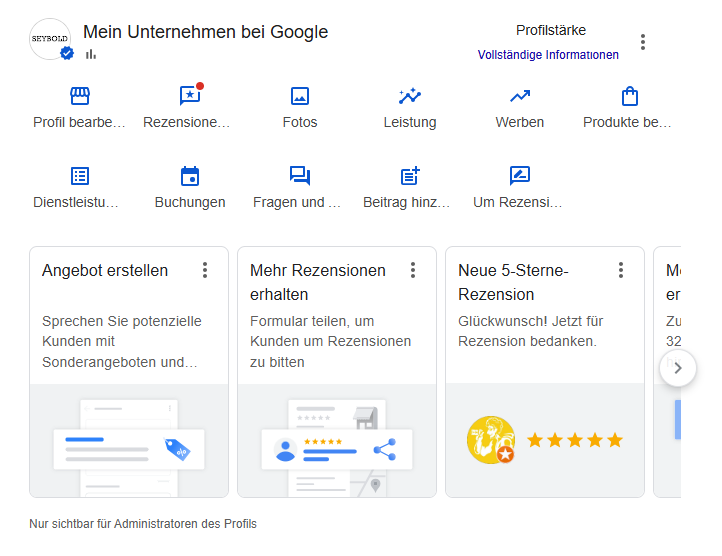The height and width of the screenshot is (556, 722).
Task: Open the Angebot erstellen card title
Action: [x=105, y=270]
